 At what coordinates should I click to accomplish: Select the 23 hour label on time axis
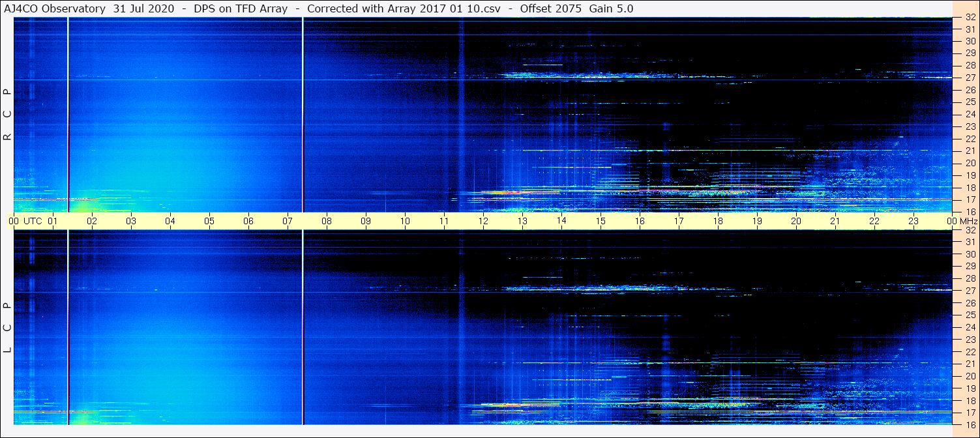[x=913, y=221]
